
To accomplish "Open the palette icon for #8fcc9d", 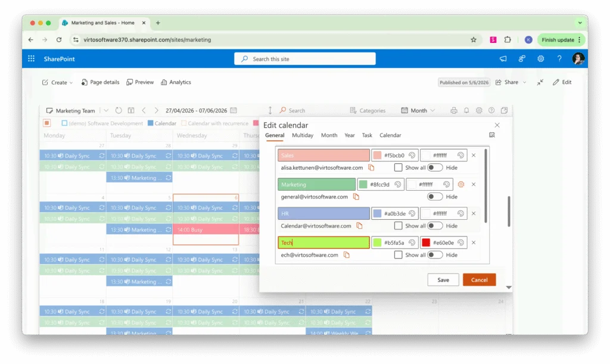I will click(397, 184).
